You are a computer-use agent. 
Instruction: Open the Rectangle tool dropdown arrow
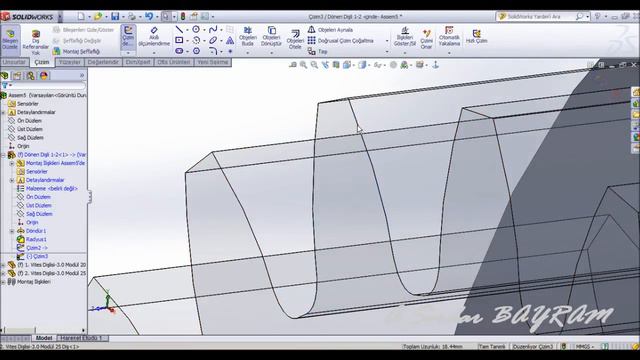187,40
